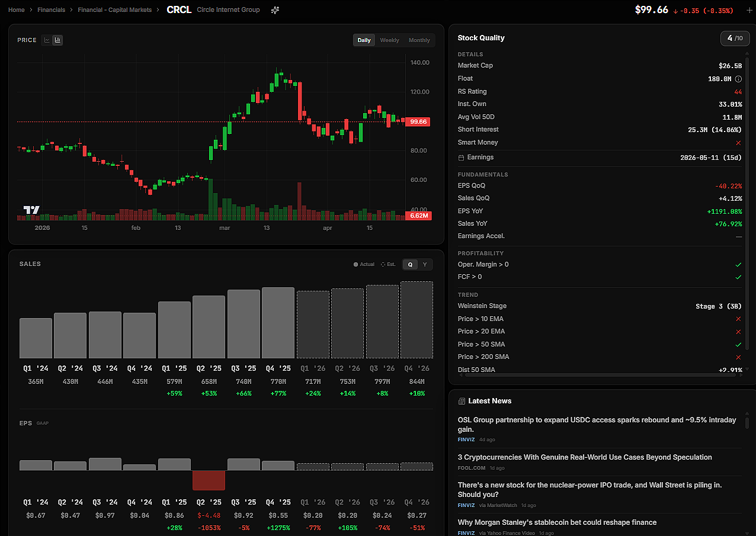756x536 pixels.
Task: Click the Earnings date 2026-05-11 (15d)
Action: [x=711, y=158]
